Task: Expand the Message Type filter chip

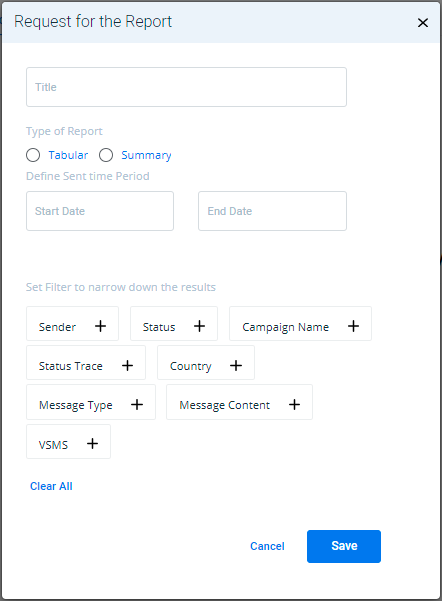Action: (91, 402)
